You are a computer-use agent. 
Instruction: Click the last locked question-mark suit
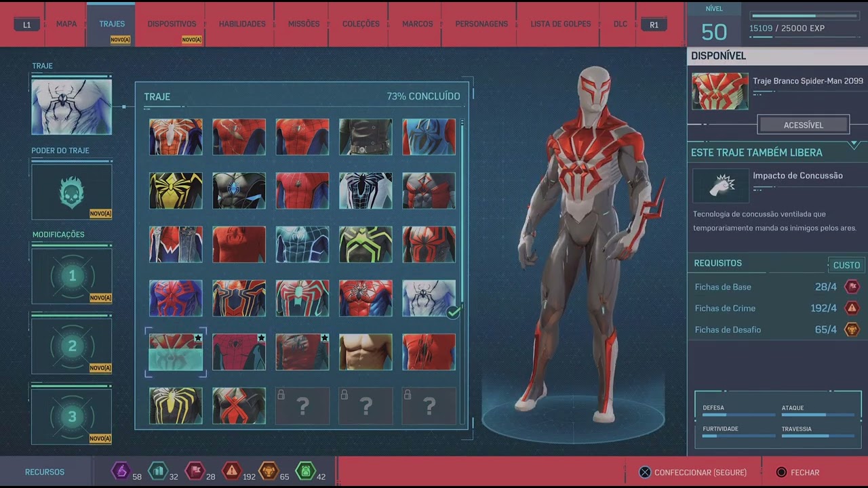point(429,405)
